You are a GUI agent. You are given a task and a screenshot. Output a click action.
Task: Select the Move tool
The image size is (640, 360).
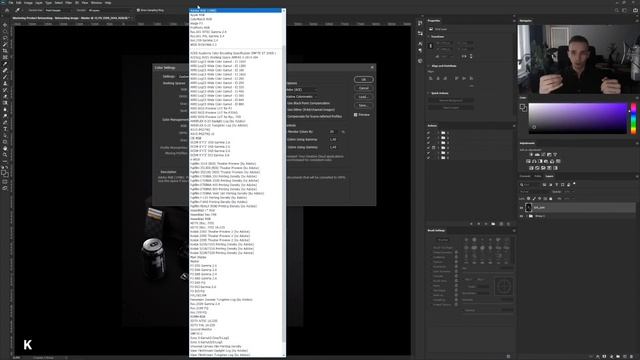coord(5,25)
